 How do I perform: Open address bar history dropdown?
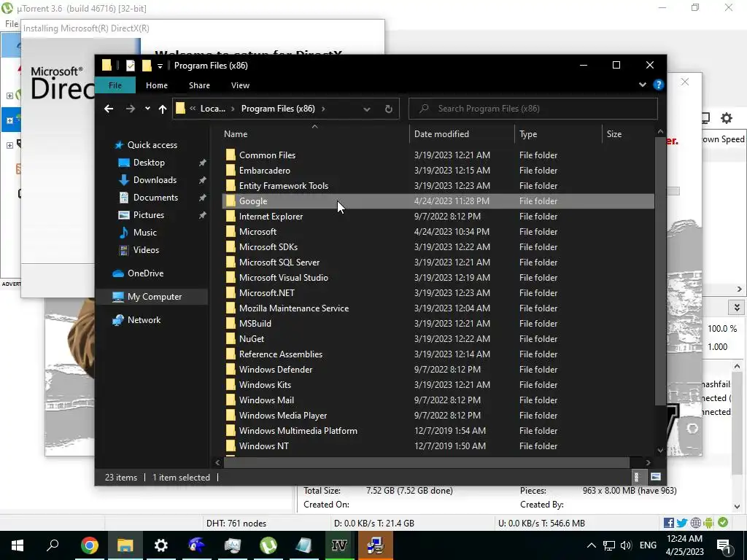click(x=366, y=109)
